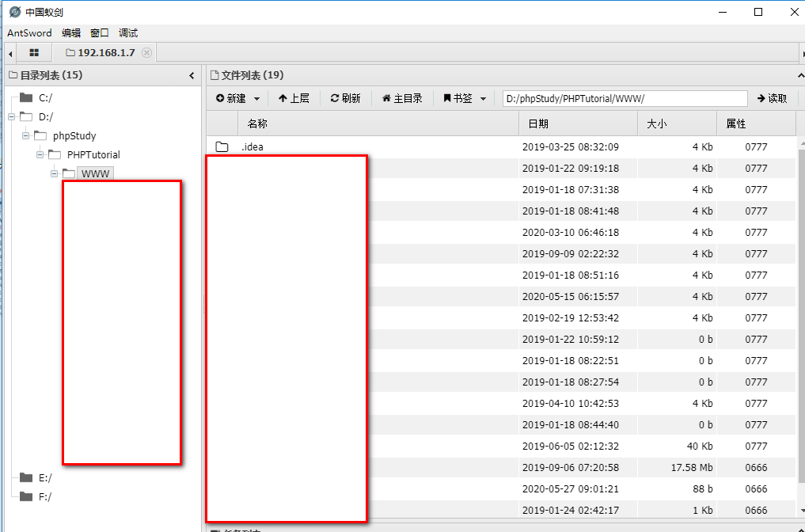Select the phpStudy folder
Screen dimensions: 805x532
pyautogui.click(x=74, y=135)
